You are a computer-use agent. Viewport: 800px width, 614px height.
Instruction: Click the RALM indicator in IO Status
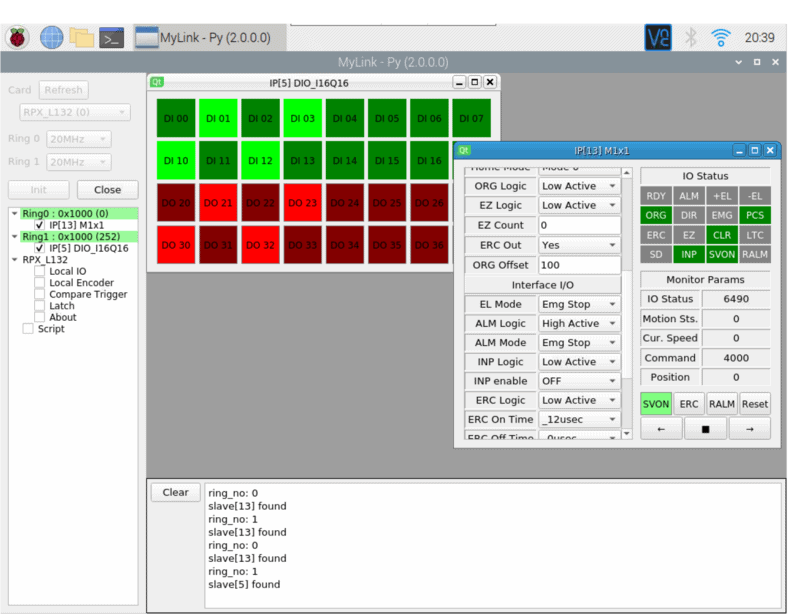[x=755, y=254]
